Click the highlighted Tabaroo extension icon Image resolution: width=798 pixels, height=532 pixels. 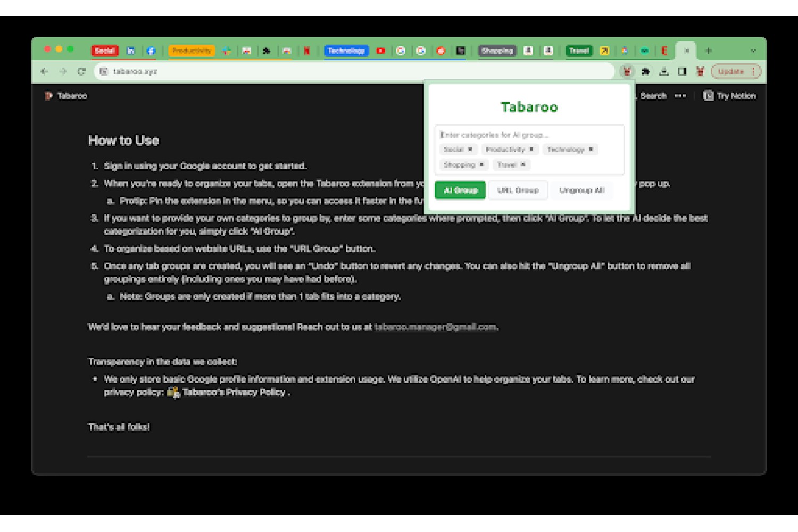[x=627, y=71]
